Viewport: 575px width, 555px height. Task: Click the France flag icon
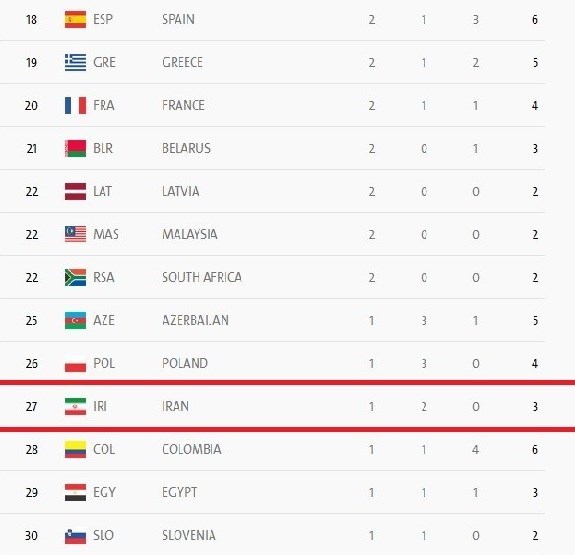pos(75,105)
